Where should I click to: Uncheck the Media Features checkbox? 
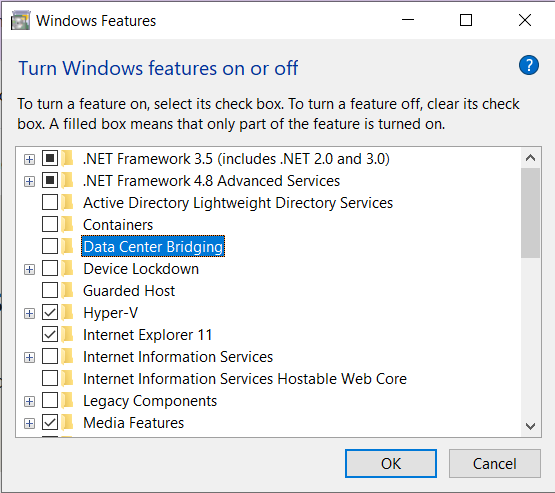tap(50, 423)
